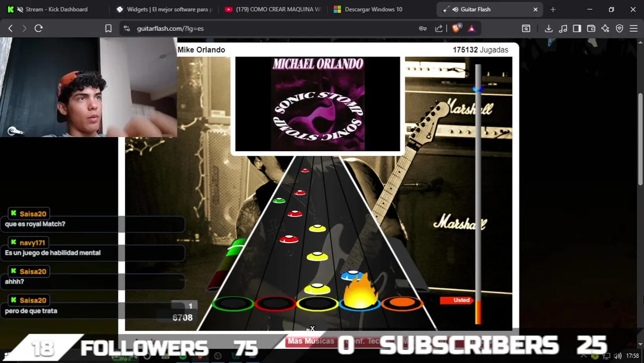Open the music note playlist icon

click(563, 29)
